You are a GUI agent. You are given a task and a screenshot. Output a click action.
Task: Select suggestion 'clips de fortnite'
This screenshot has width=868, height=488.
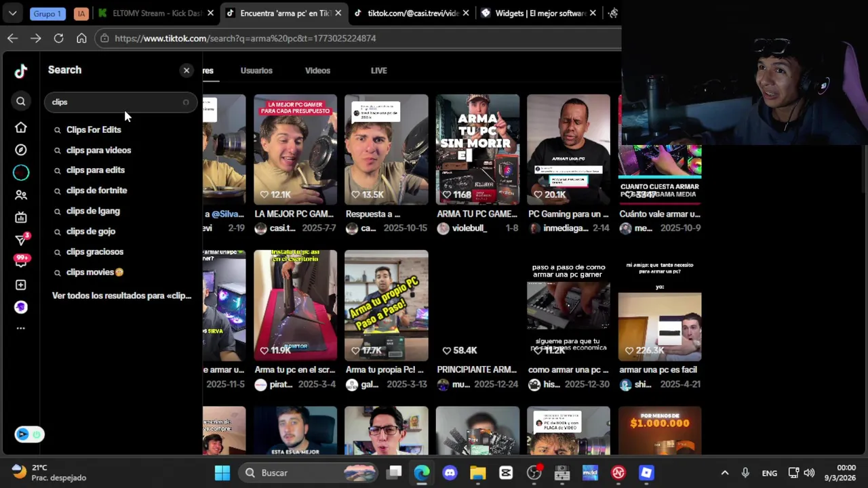tap(97, 190)
